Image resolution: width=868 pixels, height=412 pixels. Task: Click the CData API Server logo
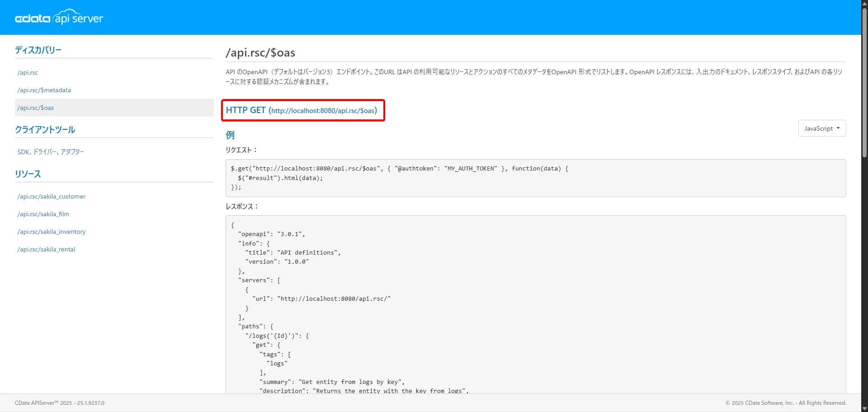pyautogui.click(x=59, y=18)
